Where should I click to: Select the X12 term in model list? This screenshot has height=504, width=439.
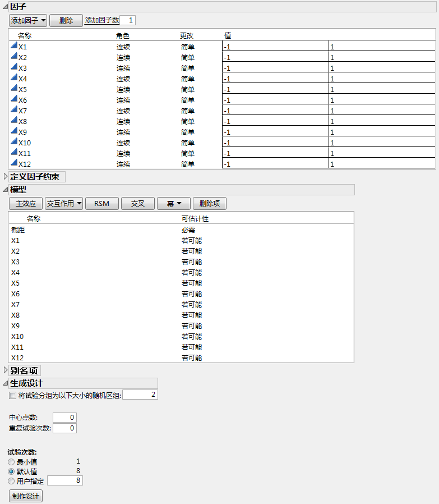(181, 358)
